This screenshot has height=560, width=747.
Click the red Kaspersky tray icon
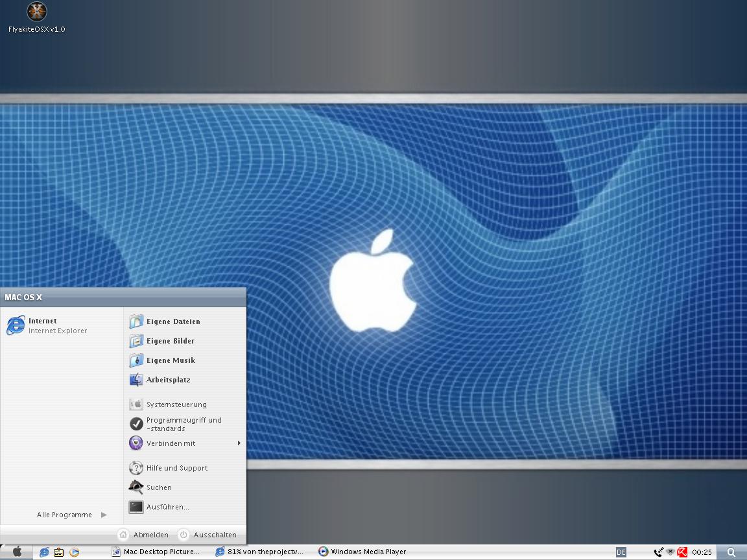pos(682,552)
